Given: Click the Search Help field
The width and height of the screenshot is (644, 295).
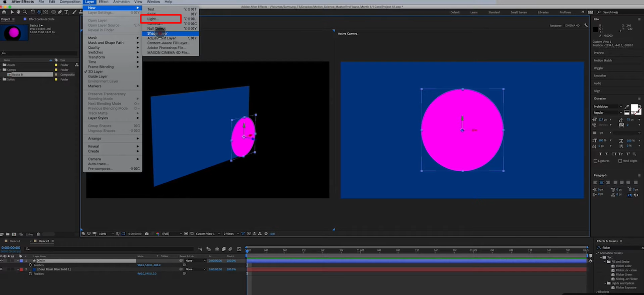Looking at the screenshot, I should [620, 12].
